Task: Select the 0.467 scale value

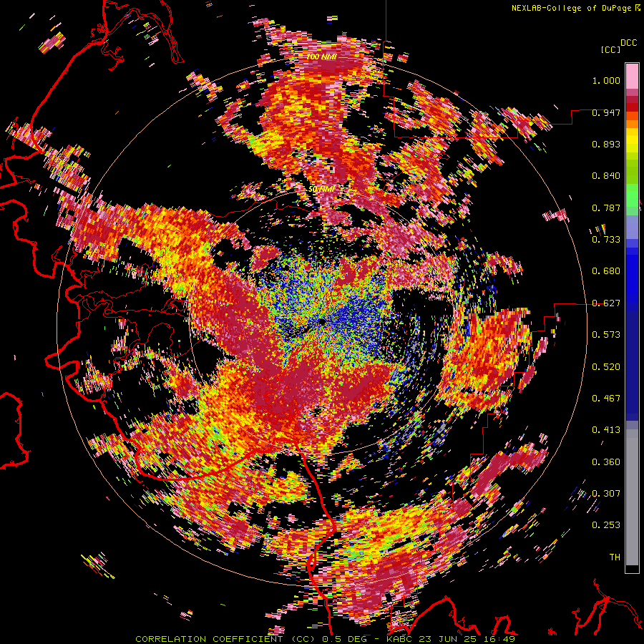Action: click(606, 399)
